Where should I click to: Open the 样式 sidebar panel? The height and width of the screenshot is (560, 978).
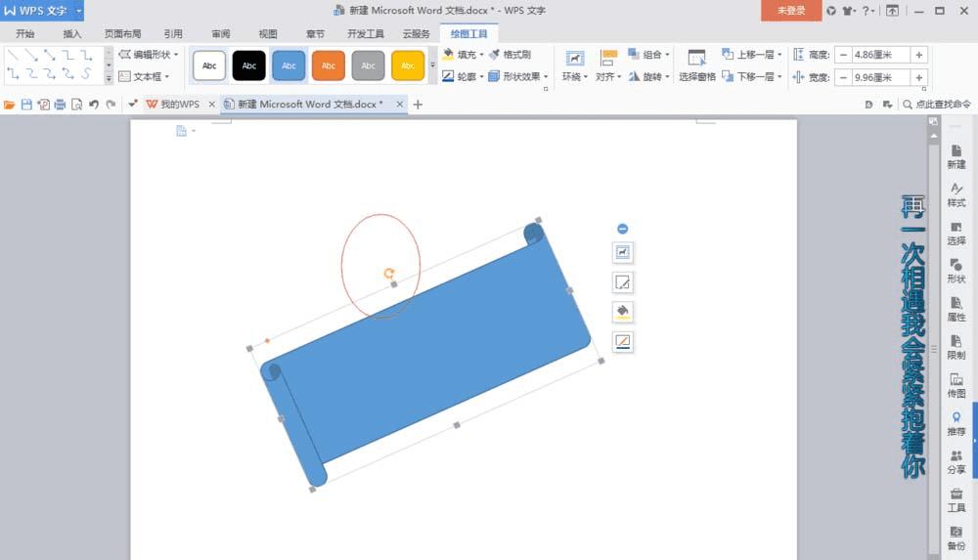pyautogui.click(x=956, y=195)
